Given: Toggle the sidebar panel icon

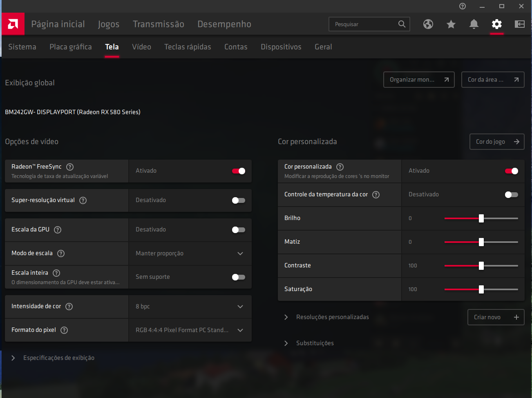Looking at the screenshot, I should coord(520,24).
